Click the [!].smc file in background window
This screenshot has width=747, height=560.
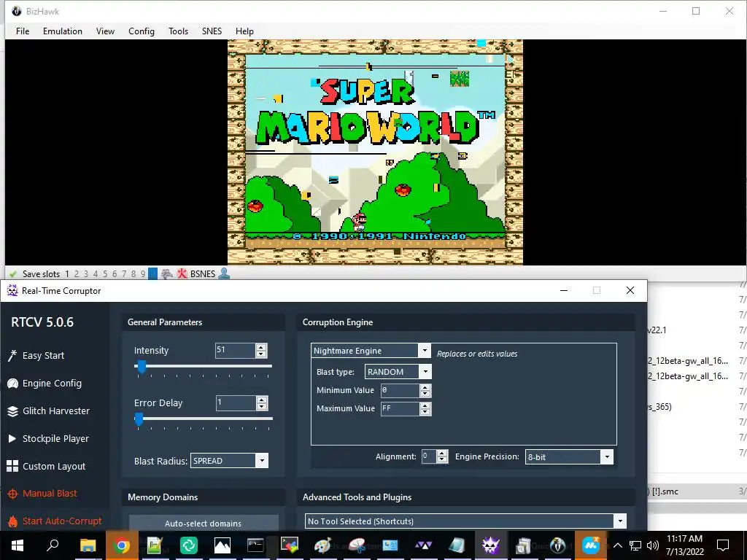click(x=664, y=491)
